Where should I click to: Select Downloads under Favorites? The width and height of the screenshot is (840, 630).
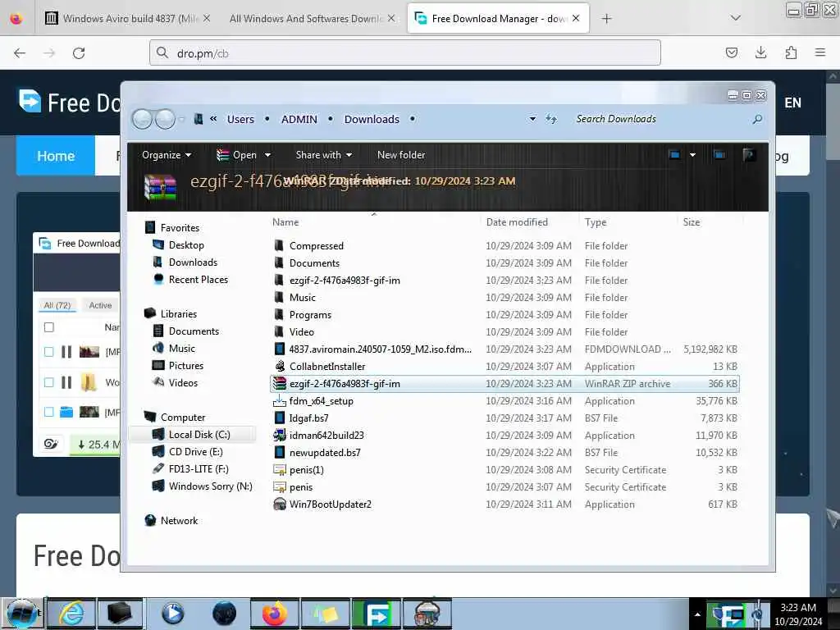[193, 262]
